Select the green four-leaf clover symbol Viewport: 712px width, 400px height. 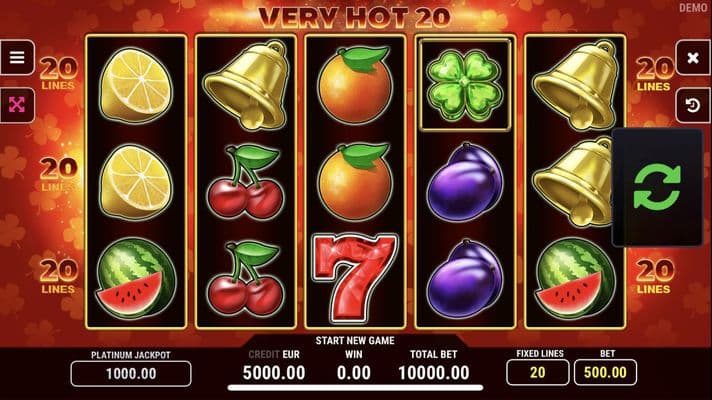[x=465, y=85]
